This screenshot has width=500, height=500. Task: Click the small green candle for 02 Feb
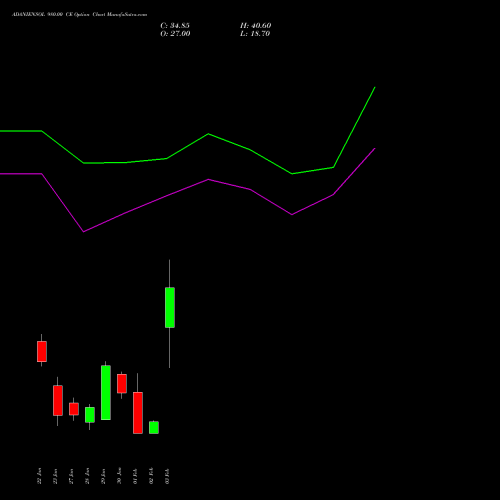tap(154, 427)
